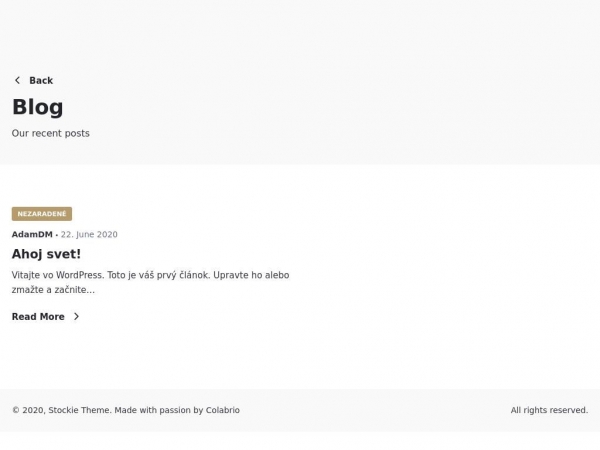Click the Blog page heading
The image size is (600, 450).
click(38, 107)
